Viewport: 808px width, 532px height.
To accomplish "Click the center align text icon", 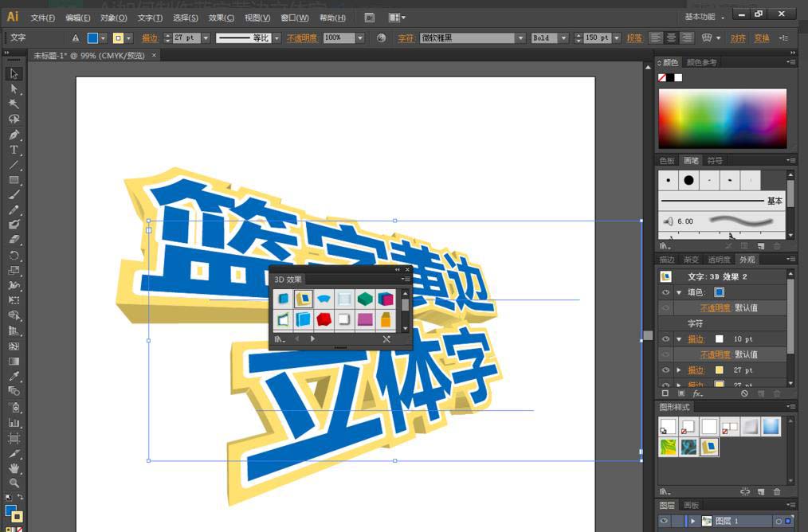I will 671,37.
